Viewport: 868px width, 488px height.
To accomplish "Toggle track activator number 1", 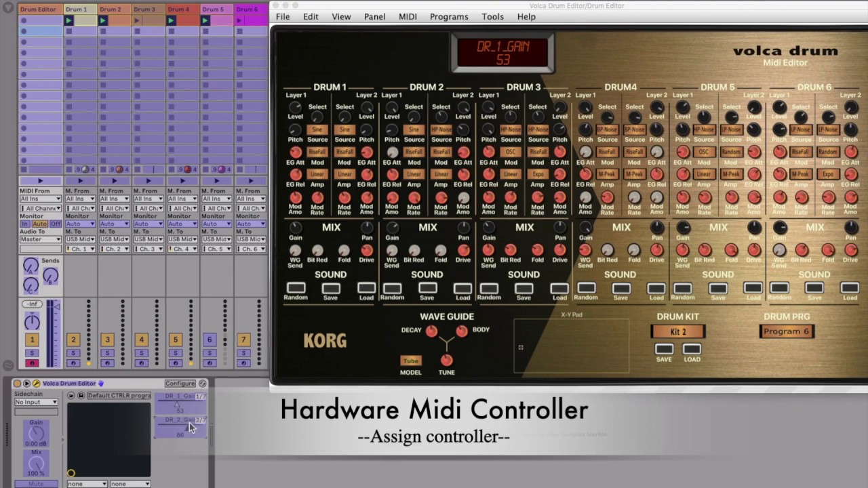I will (32, 340).
